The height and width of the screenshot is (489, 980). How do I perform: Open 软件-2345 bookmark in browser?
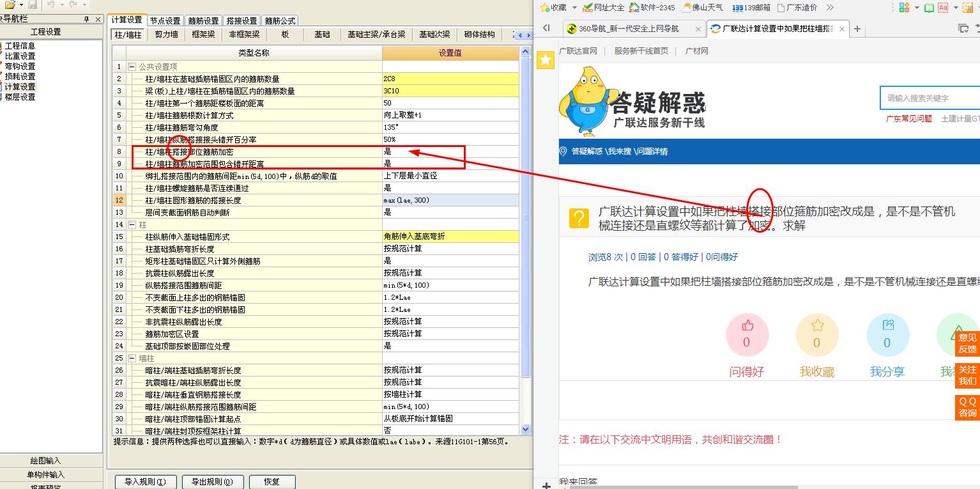(x=652, y=8)
